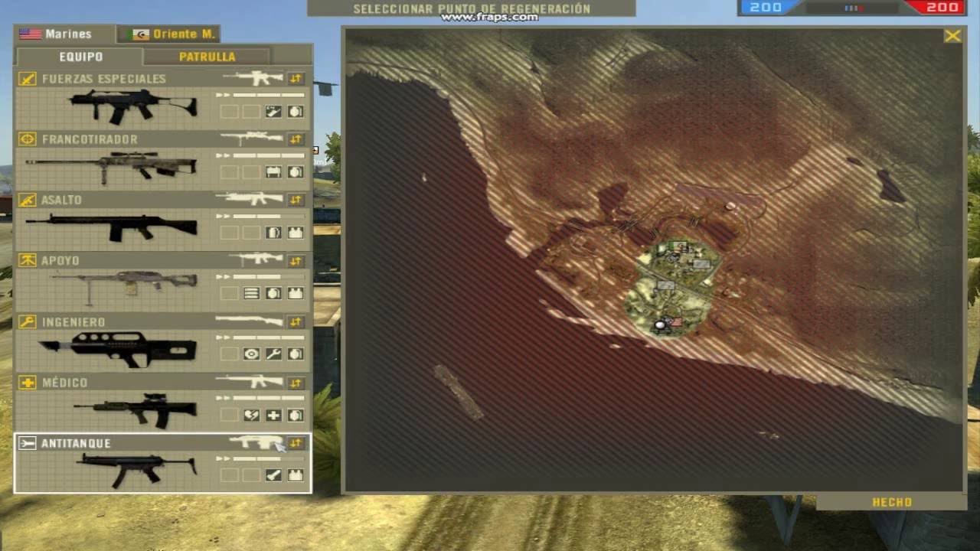Click the APOYO class label
The image size is (980, 551).
[x=60, y=260]
